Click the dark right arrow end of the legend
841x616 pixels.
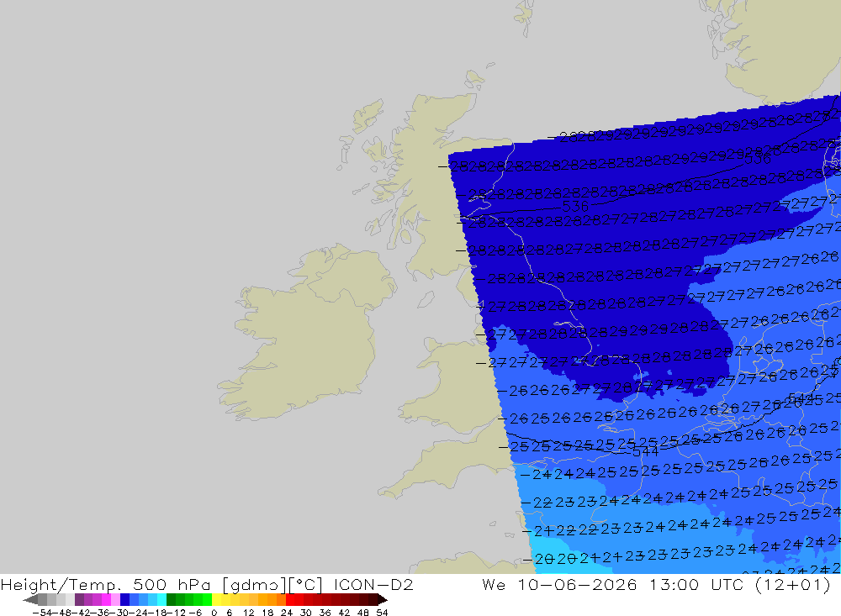point(383,600)
